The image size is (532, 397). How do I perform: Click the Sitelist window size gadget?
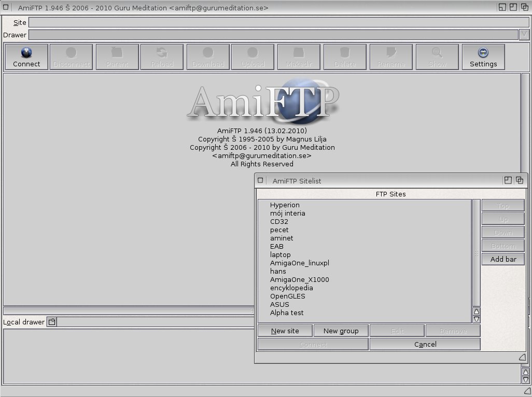click(522, 357)
